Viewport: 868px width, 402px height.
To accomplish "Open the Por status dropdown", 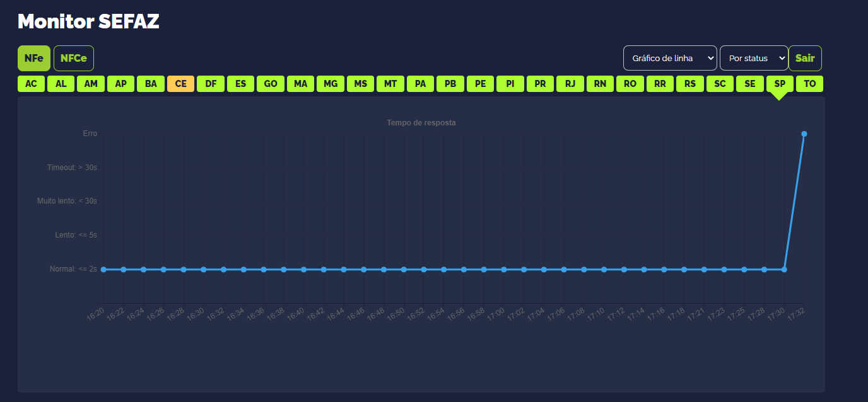I will pyautogui.click(x=754, y=58).
